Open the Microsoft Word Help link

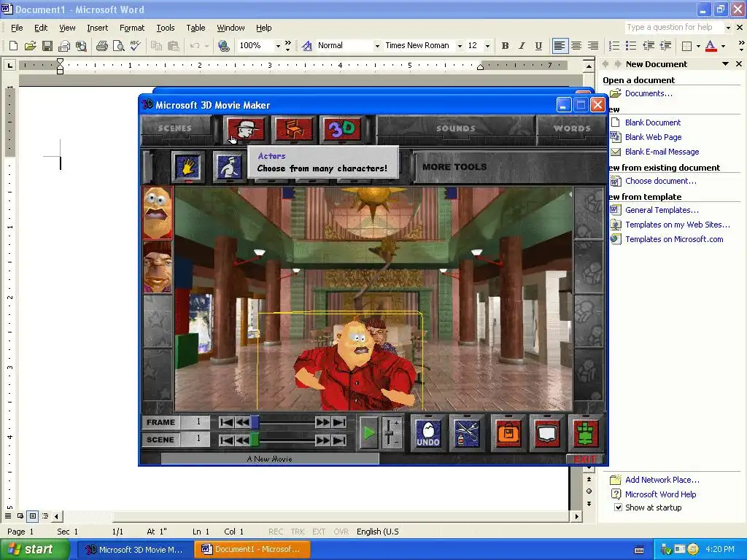point(660,494)
